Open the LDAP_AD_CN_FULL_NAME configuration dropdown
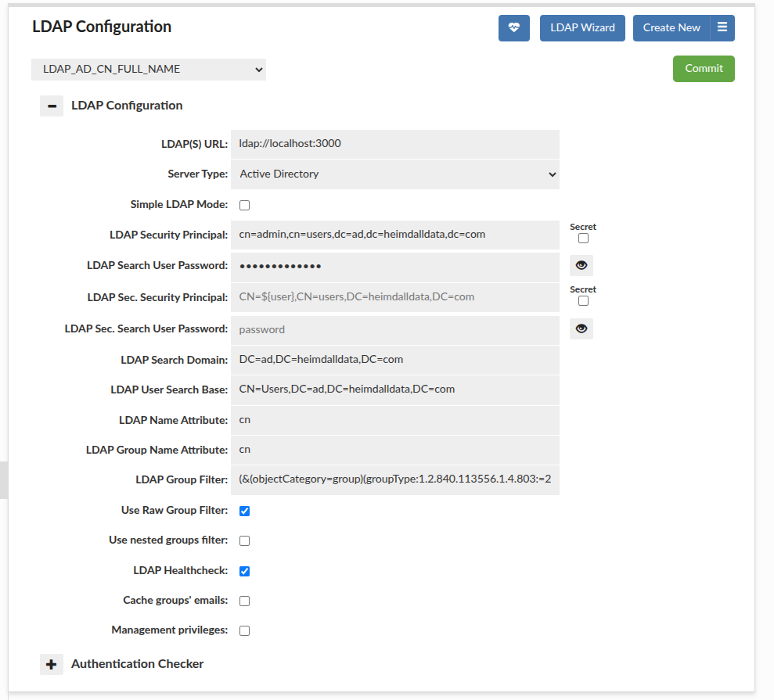 tap(148, 69)
